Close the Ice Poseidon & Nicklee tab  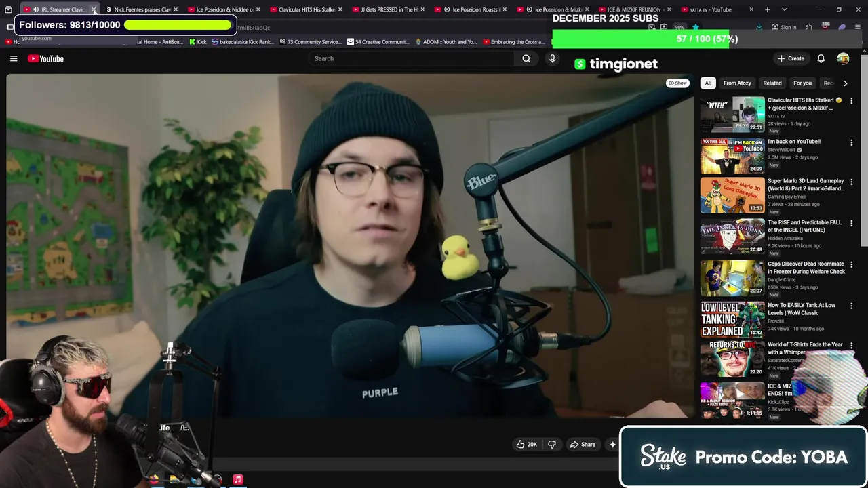(x=258, y=9)
